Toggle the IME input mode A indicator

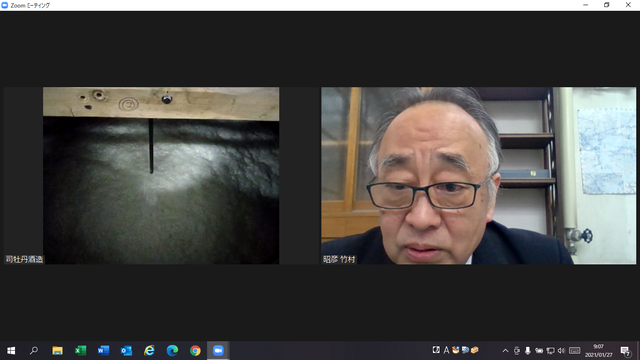click(x=446, y=350)
